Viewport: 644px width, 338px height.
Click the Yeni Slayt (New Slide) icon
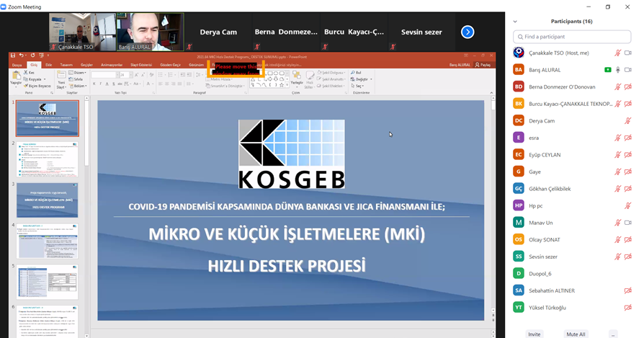61,76
